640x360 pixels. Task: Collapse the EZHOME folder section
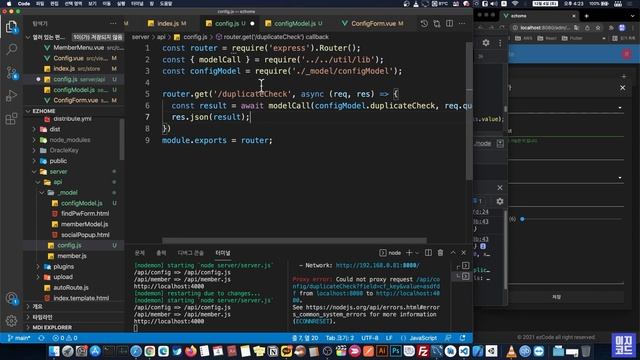pos(28,111)
